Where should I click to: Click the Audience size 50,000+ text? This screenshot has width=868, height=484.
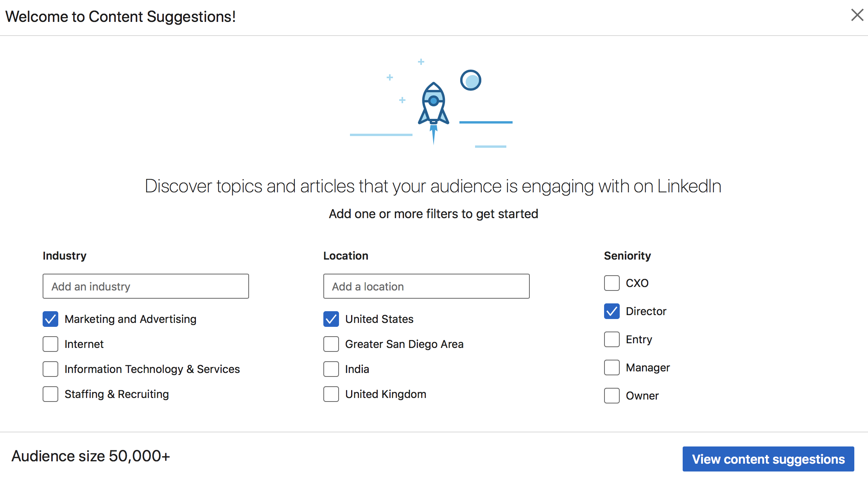pyautogui.click(x=91, y=456)
